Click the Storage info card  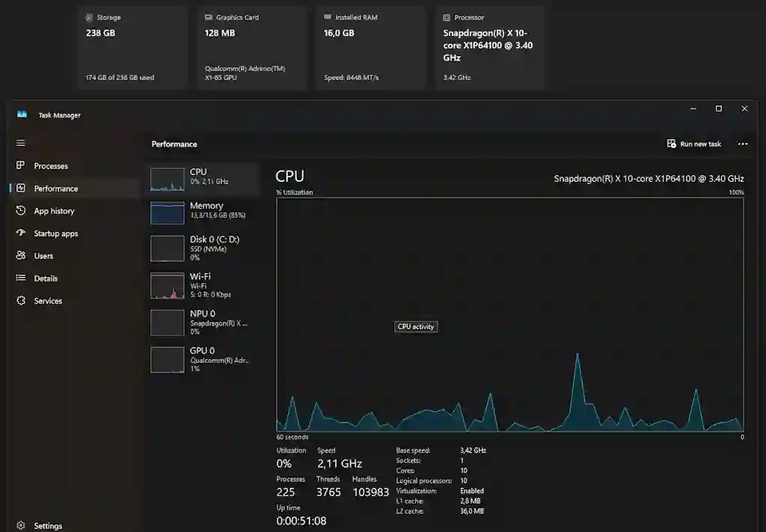(x=132, y=47)
